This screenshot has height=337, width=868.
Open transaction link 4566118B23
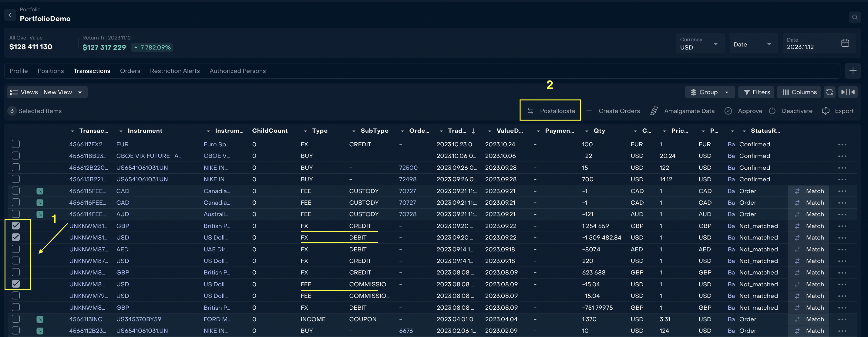pos(88,156)
